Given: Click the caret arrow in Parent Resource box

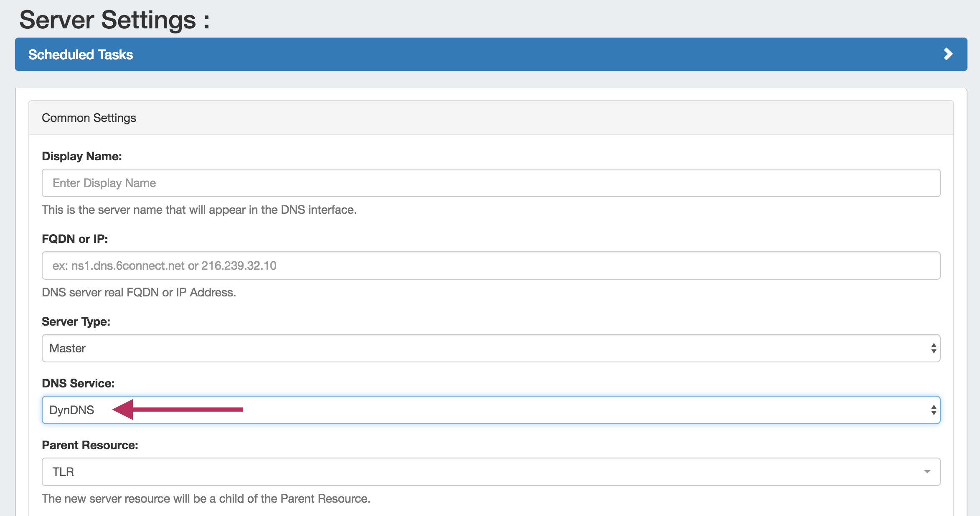Looking at the screenshot, I should [927, 472].
